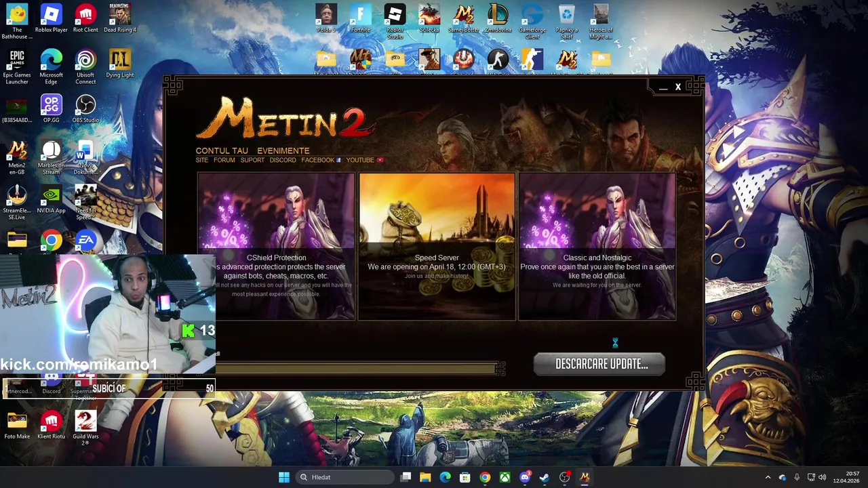Launch Roblox Player from the desktop
Image resolution: width=868 pixels, height=488 pixels.
pos(52,19)
